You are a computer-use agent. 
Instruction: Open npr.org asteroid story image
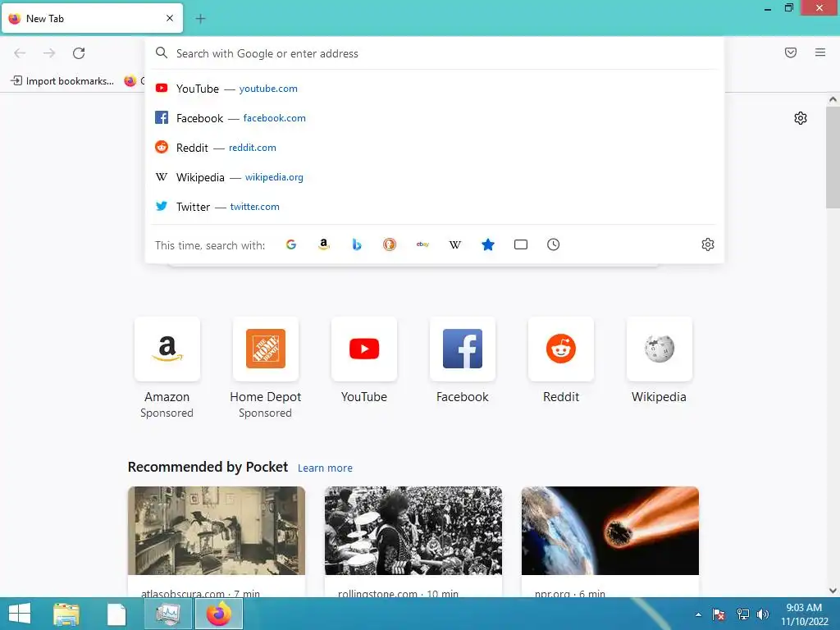click(610, 531)
